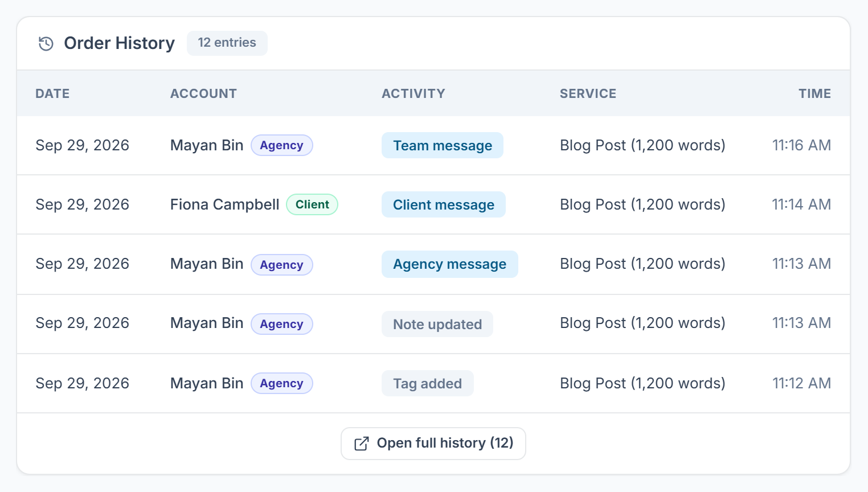Select Mayan Bin in the Team message row
The width and height of the screenshot is (868, 492).
207,146
